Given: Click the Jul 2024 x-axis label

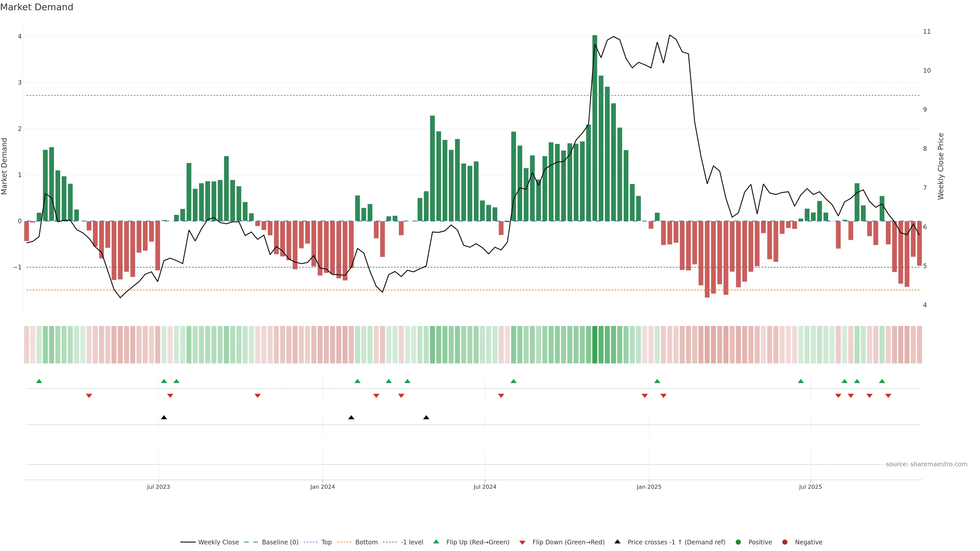Looking at the screenshot, I should pyautogui.click(x=485, y=487).
